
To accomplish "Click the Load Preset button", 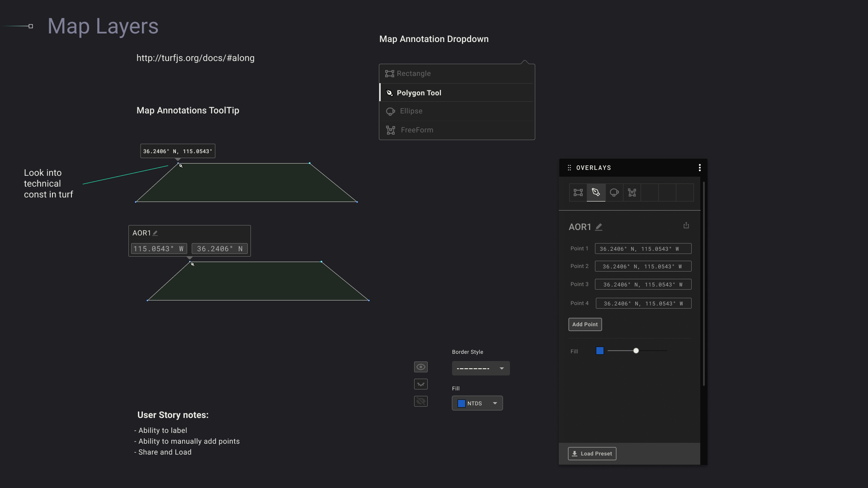I will tap(592, 453).
